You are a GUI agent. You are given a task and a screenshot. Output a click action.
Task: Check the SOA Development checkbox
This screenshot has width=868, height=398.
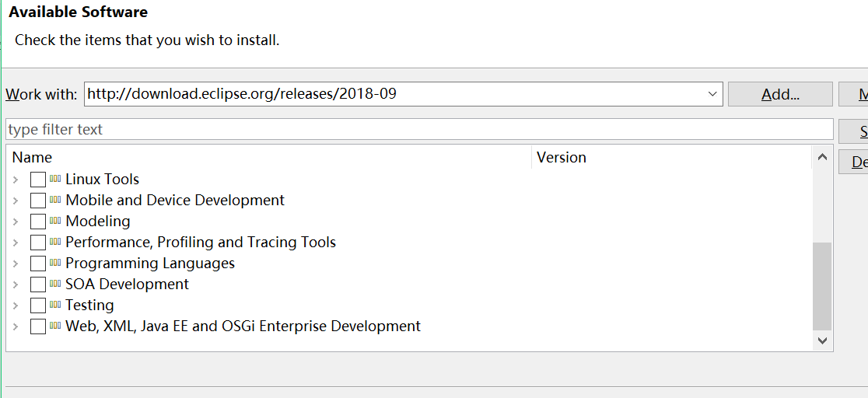37,285
